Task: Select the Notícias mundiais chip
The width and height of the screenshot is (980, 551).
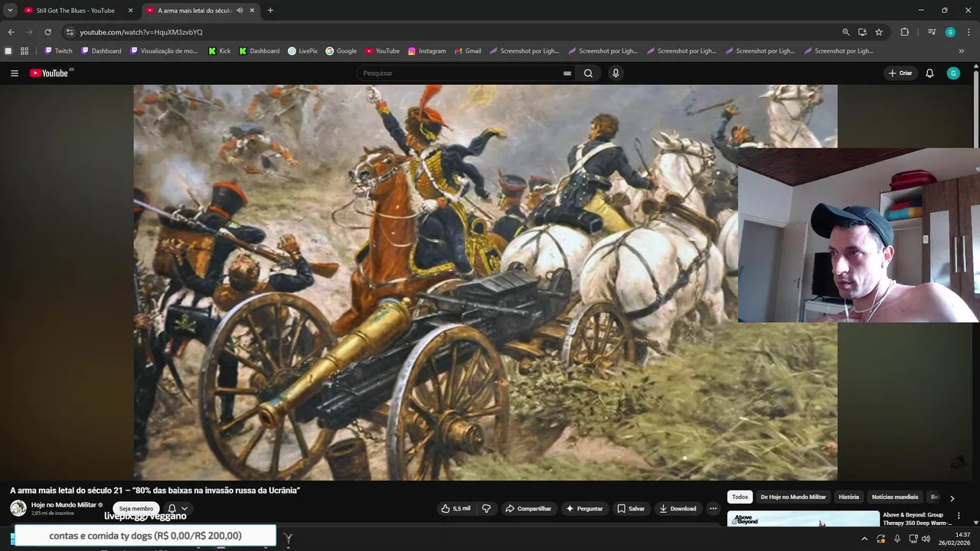Action: click(x=895, y=497)
